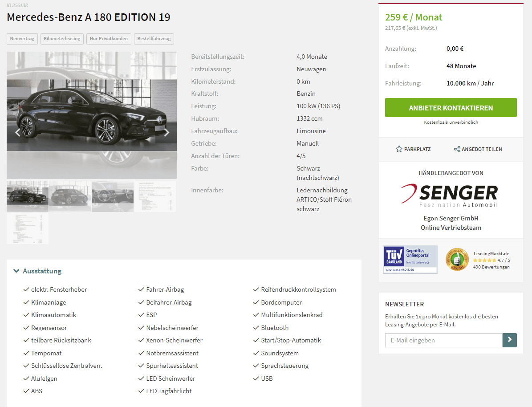Contact the provider via Anbieter kontaktieren
Viewport: 532px width, 407px height.
(x=451, y=108)
